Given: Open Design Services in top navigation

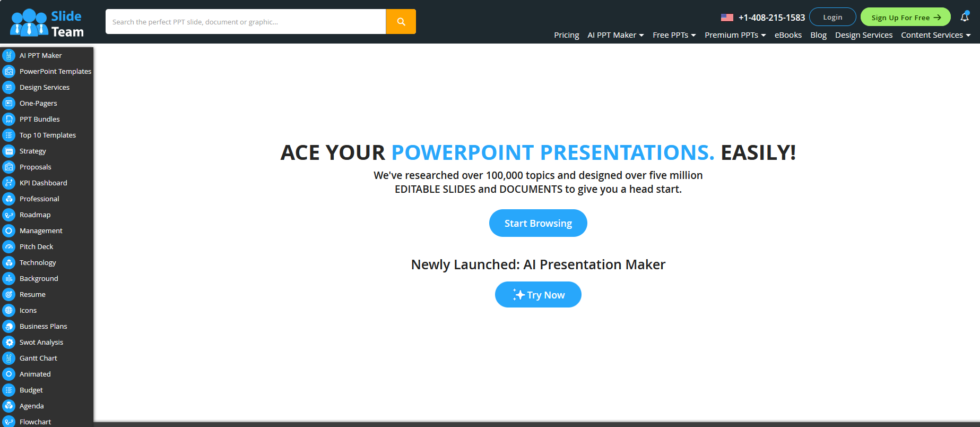Looking at the screenshot, I should [x=864, y=35].
